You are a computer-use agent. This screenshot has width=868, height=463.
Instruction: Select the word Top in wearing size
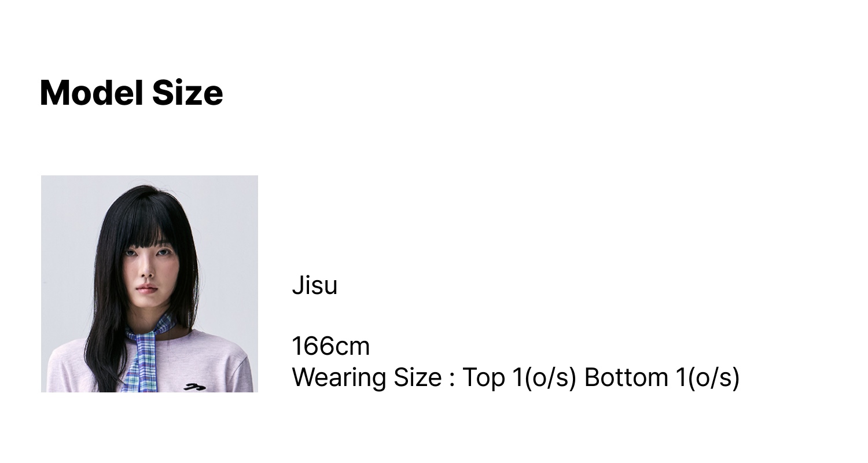[x=484, y=377]
